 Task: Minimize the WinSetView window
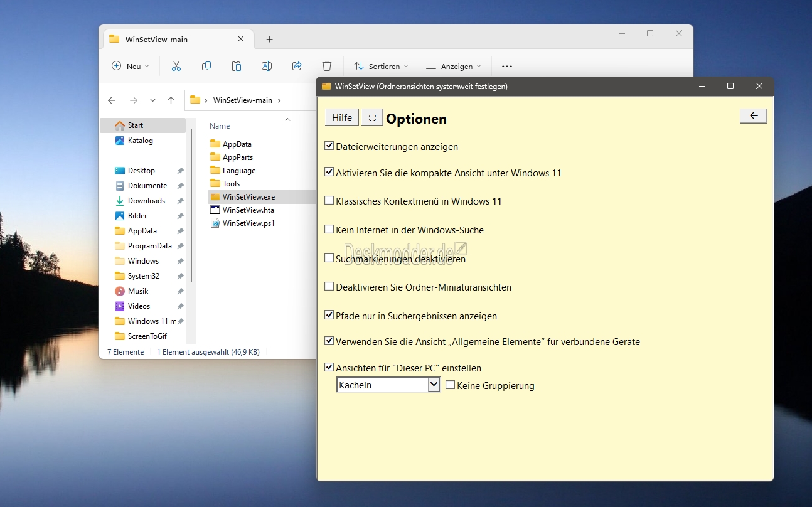(702, 86)
